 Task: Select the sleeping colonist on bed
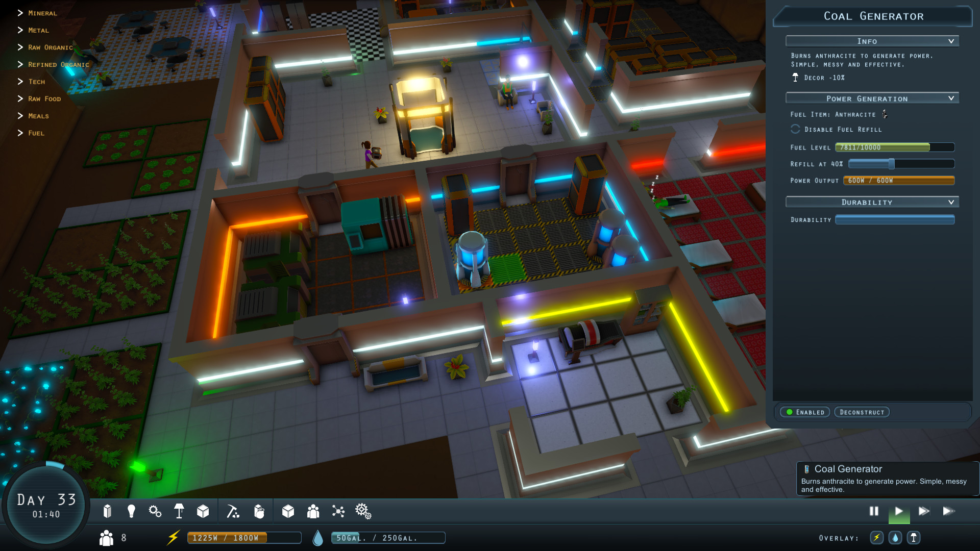673,203
